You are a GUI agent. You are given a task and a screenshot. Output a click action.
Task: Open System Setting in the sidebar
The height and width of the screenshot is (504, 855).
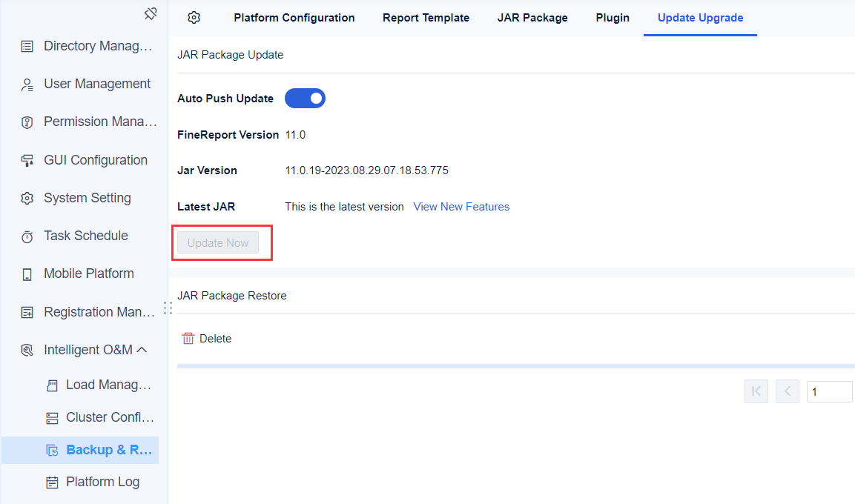tap(88, 198)
